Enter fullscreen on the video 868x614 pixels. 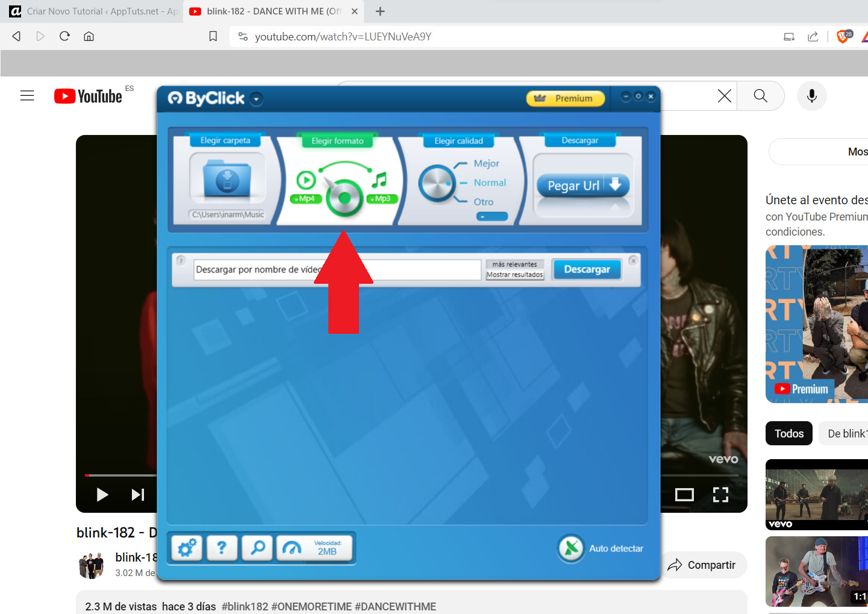(720, 495)
